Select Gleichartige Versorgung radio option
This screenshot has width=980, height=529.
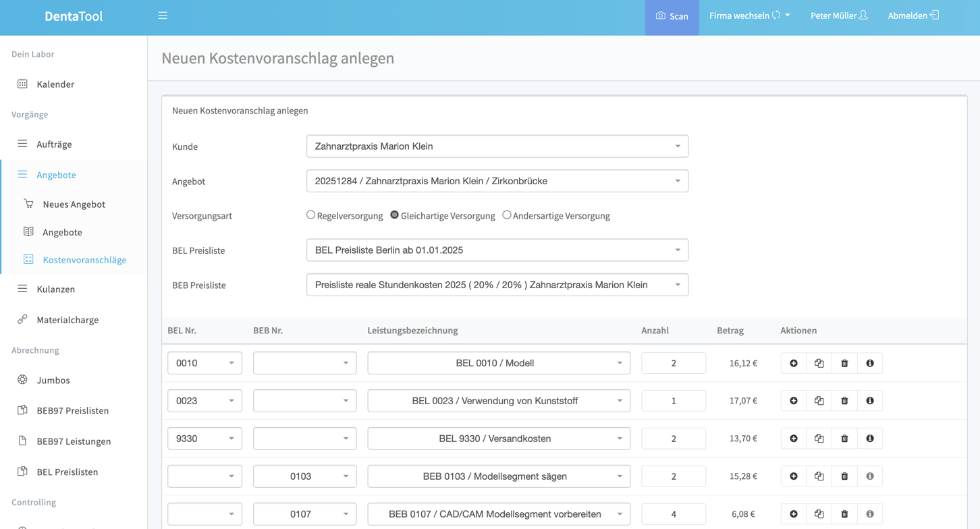395,215
